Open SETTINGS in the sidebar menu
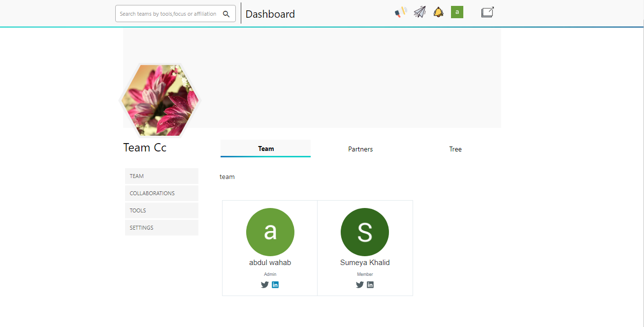The width and height of the screenshot is (644, 327). coord(161,228)
